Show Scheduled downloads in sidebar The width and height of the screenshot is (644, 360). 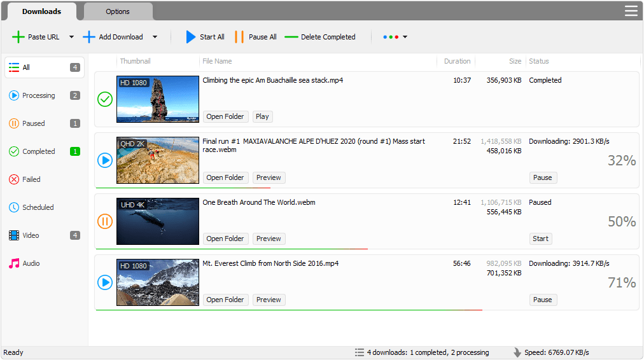click(38, 207)
